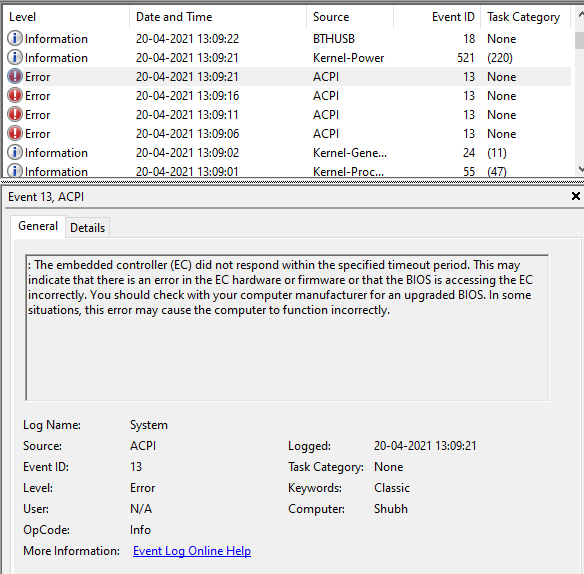
Task: Click the Event 13, ACPI pane title
Action: pos(46,196)
